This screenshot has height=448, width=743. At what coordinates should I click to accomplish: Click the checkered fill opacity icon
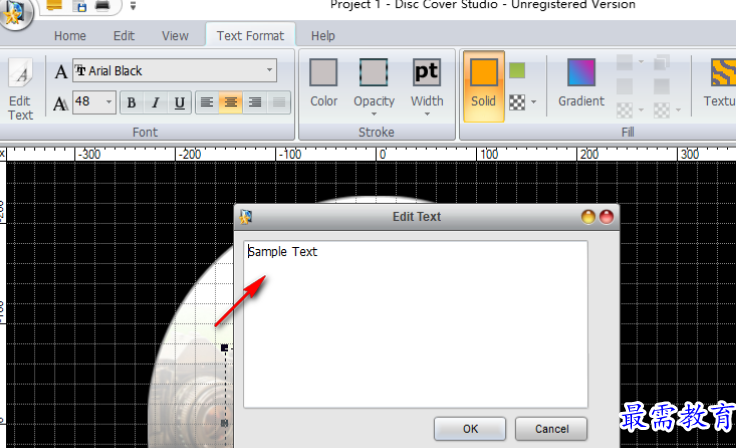(517, 102)
